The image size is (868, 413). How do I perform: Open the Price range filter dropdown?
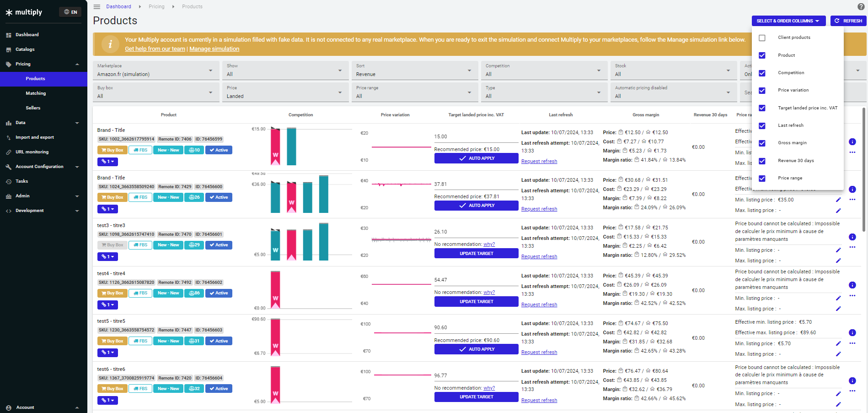(x=415, y=92)
